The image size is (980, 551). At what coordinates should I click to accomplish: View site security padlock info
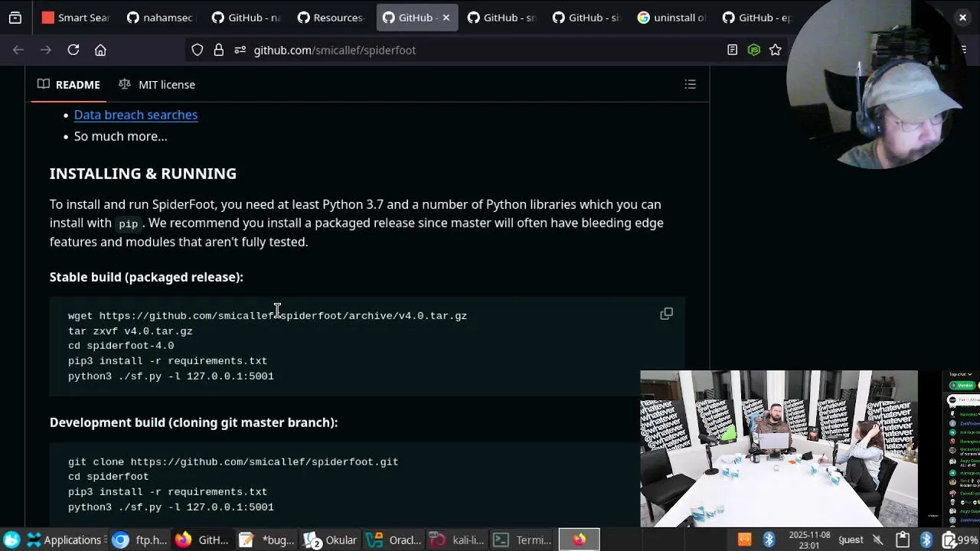[x=219, y=50]
